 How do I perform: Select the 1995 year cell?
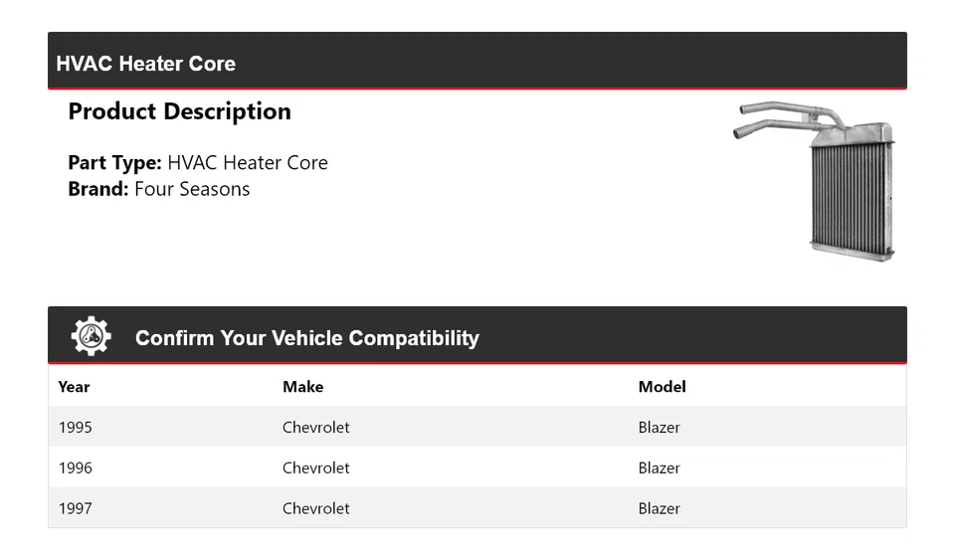[x=76, y=428]
